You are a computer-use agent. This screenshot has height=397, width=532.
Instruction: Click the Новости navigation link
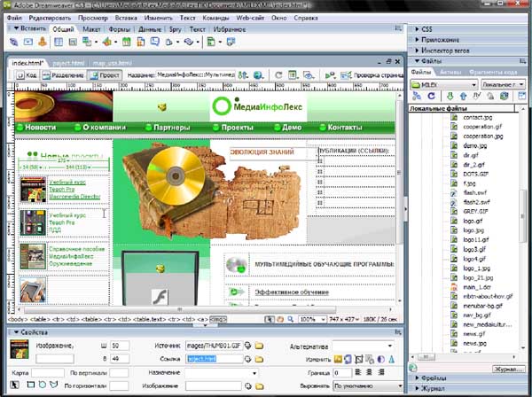coord(40,128)
